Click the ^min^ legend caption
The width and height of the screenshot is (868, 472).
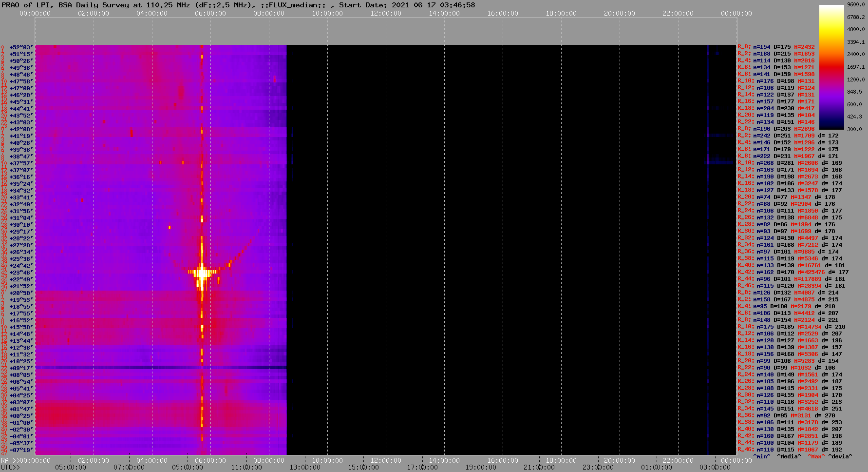(762, 456)
